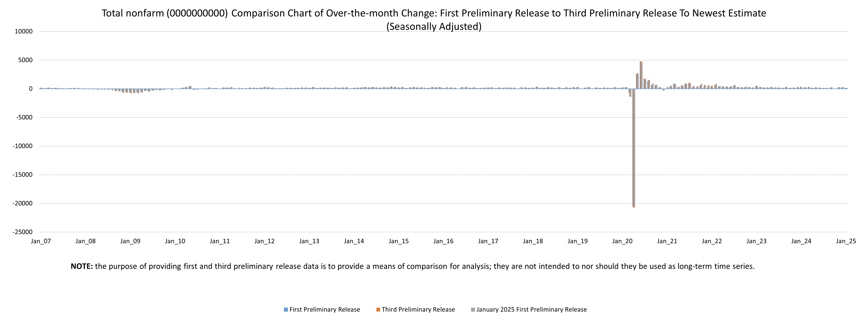Click the Jan_20 x-axis label
Screen dimensions: 868x321
[x=622, y=241]
